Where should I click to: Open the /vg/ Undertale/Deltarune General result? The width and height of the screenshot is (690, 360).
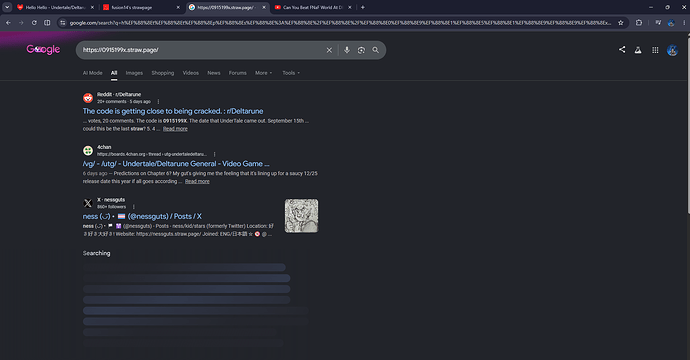click(x=176, y=164)
